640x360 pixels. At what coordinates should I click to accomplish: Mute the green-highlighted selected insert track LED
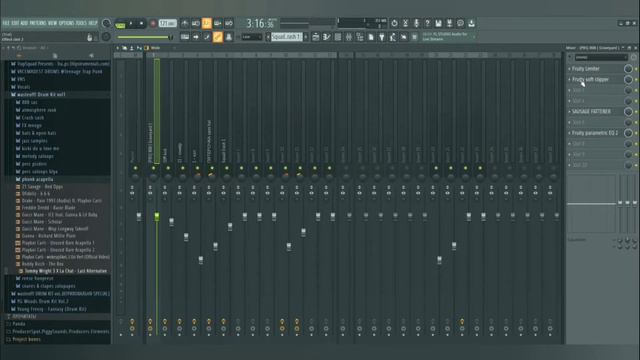pos(153,168)
